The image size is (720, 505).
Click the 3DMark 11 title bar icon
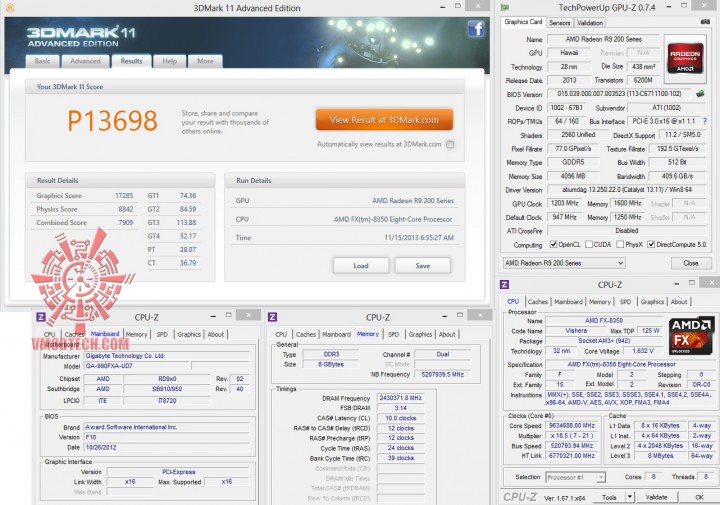click(9, 8)
